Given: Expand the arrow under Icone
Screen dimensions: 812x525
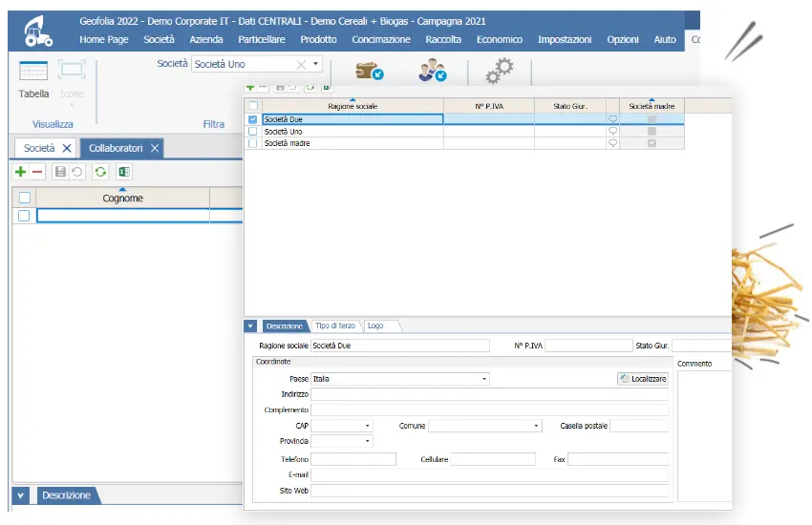Looking at the screenshot, I should point(72,106).
